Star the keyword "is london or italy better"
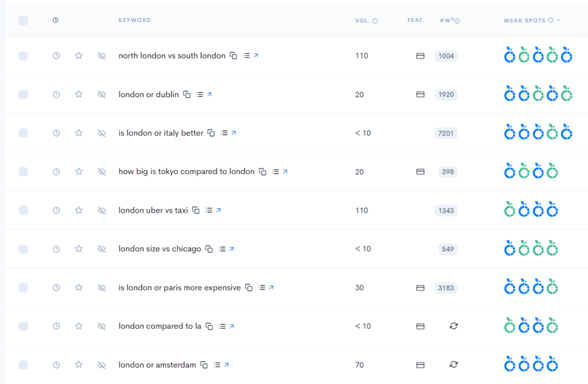The image size is (588, 384). point(79,132)
